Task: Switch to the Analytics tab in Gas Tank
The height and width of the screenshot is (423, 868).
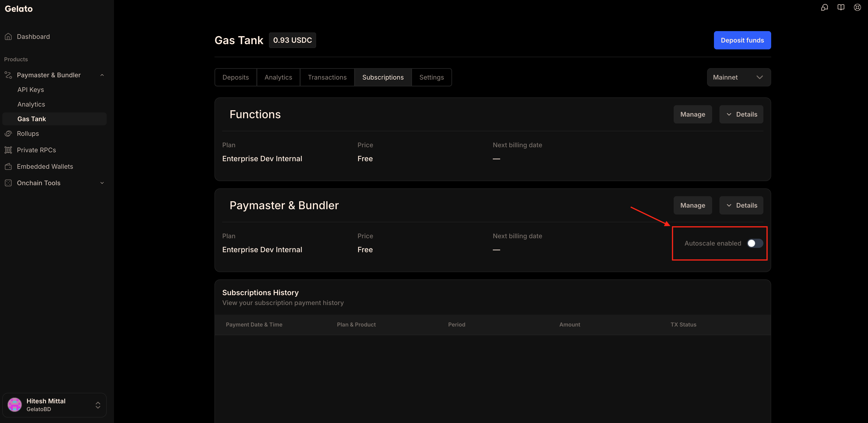Action: coord(278,78)
